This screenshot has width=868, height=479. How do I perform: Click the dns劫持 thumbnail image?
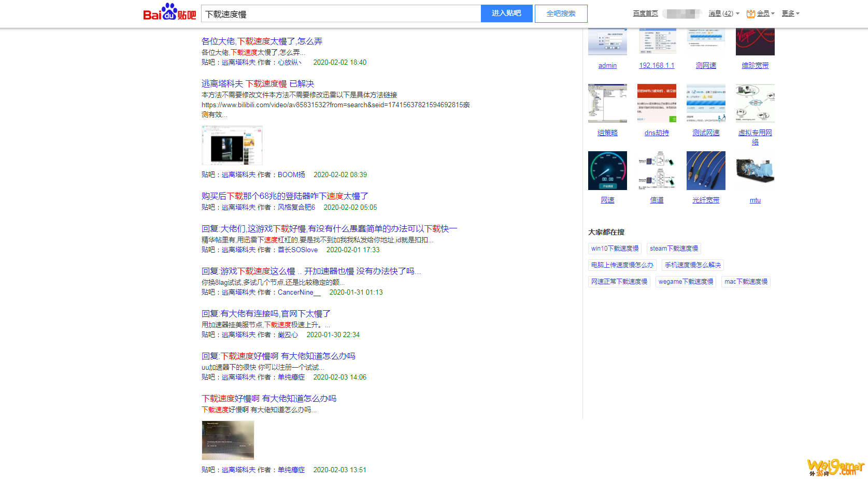coord(657,103)
